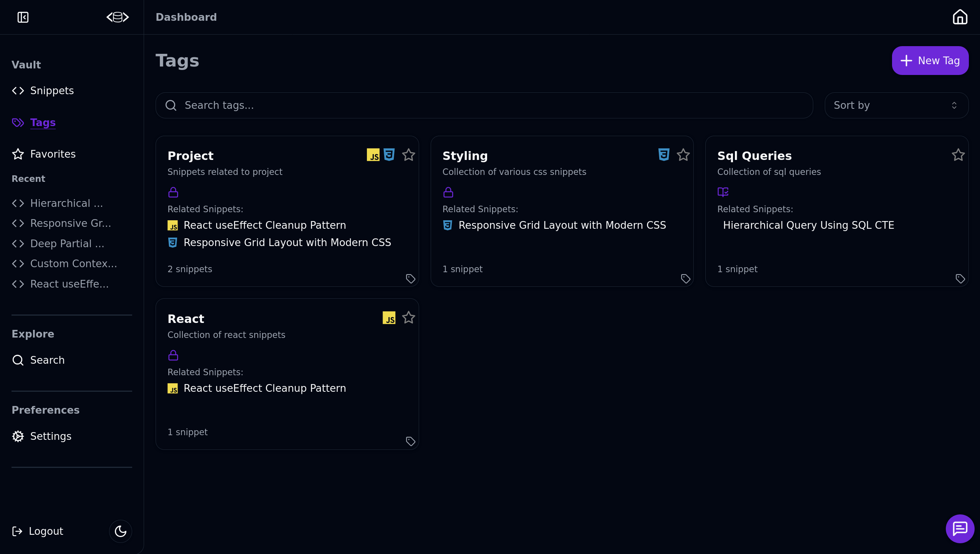The width and height of the screenshot is (980, 554).
Task: Click tag icon at bottom of Styling card
Action: coord(686,279)
